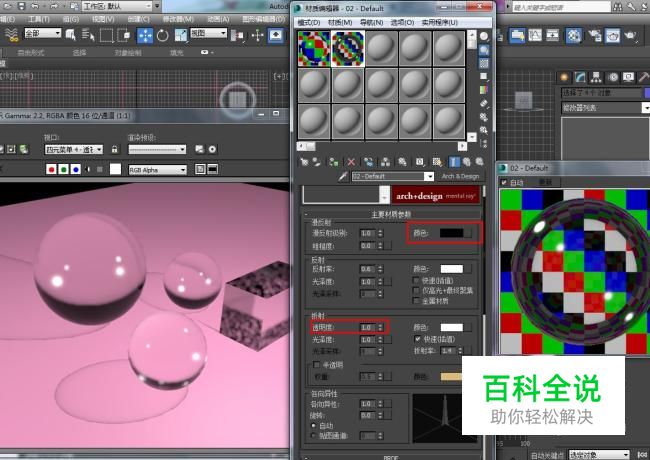650x460 pixels.
Task: Click the lock icon in render window
Action: [114, 149]
